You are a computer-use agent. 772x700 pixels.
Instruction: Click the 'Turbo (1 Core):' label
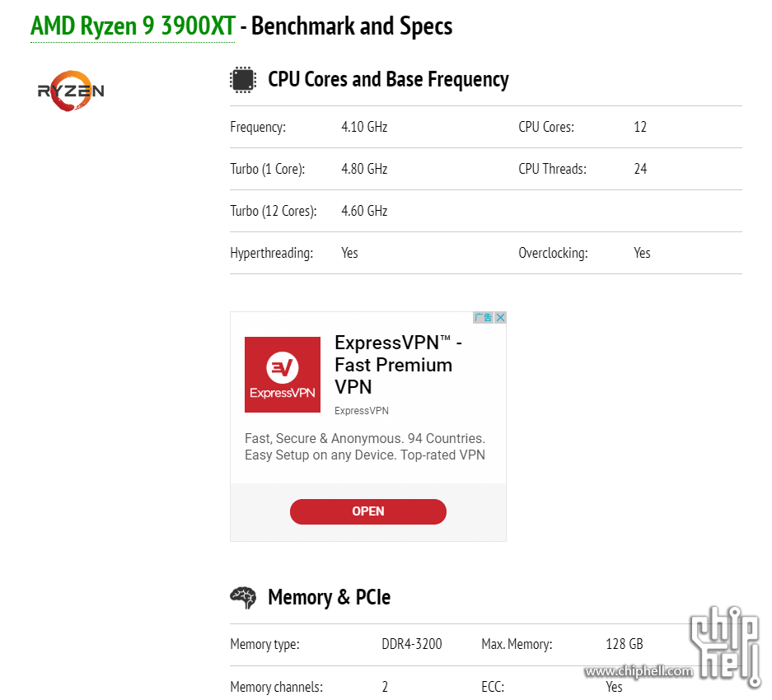pos(267,169)
